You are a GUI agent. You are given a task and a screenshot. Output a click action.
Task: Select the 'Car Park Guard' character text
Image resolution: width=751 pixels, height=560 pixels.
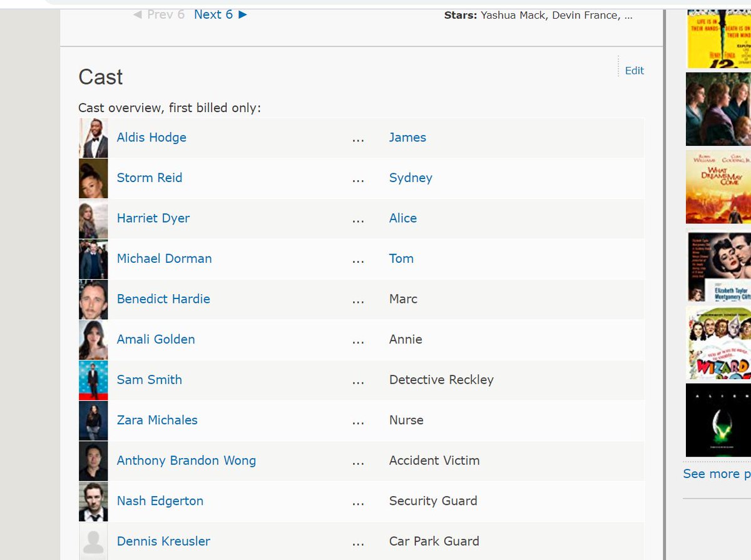(434, 541)
